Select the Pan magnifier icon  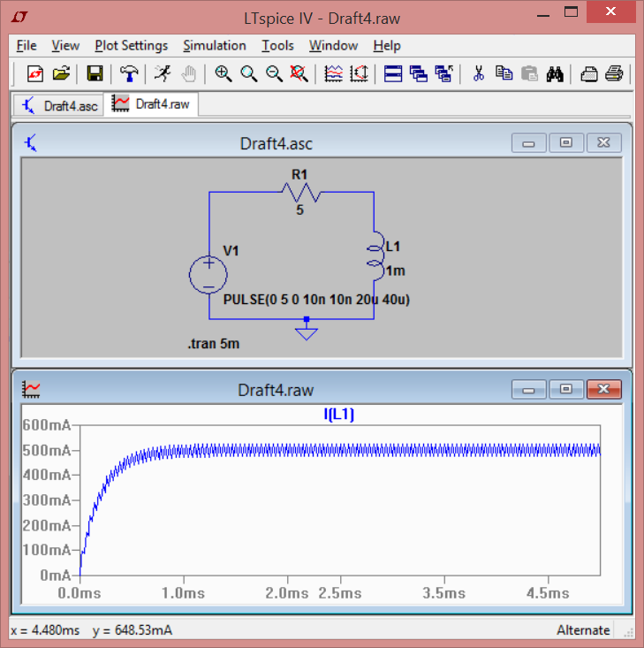click(248, 74)
